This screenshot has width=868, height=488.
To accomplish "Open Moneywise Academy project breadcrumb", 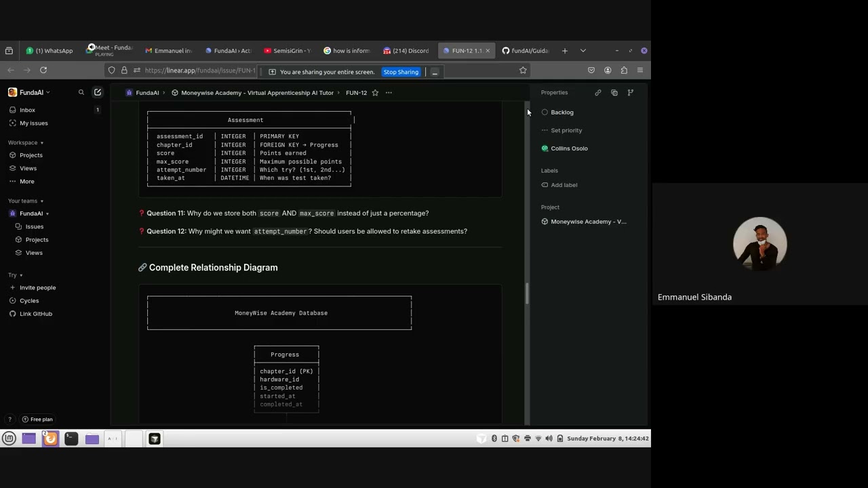I will tap(252, 93).
